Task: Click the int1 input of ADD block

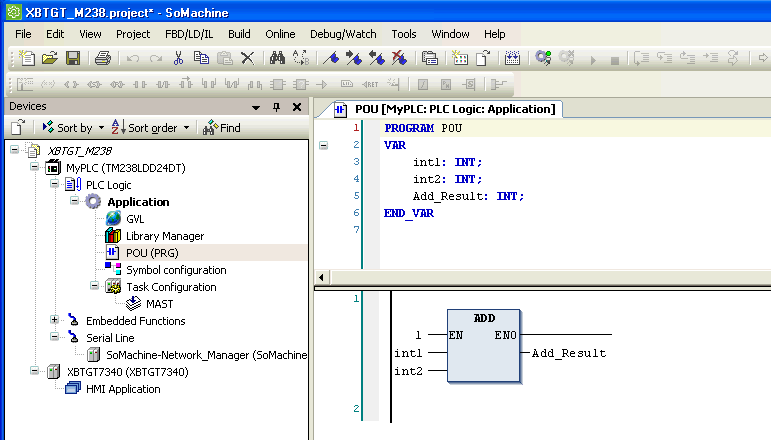Action: click(x=408, y=353)
